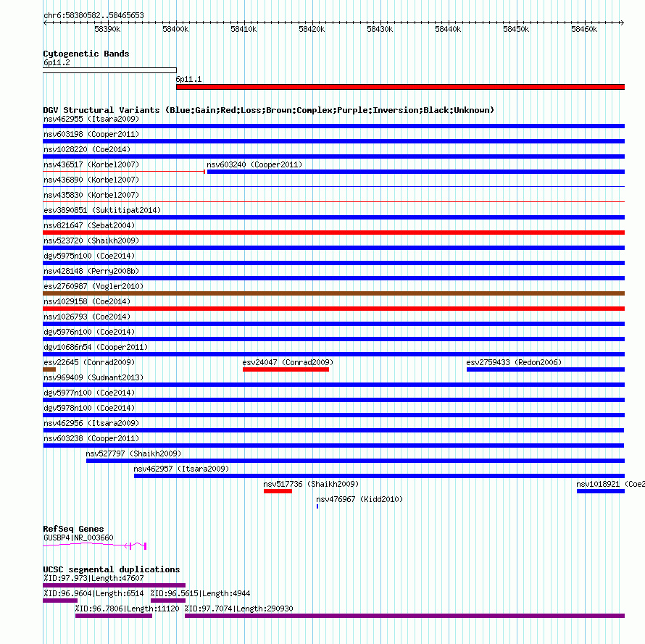Image resolution: width=645 pixels, height=644 pixels.
Task: Click the 58460k ruler tick label
Action: pyautogui.click(x=584, y=29)
